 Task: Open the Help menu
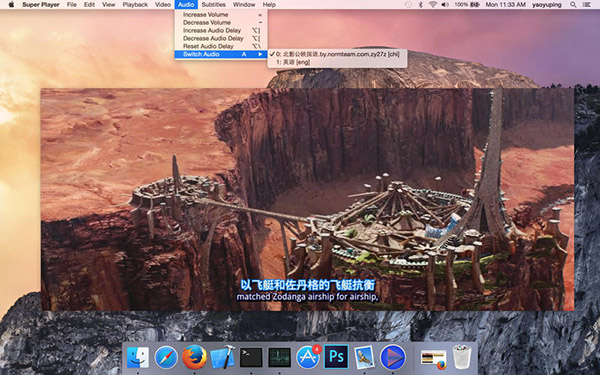269,5
